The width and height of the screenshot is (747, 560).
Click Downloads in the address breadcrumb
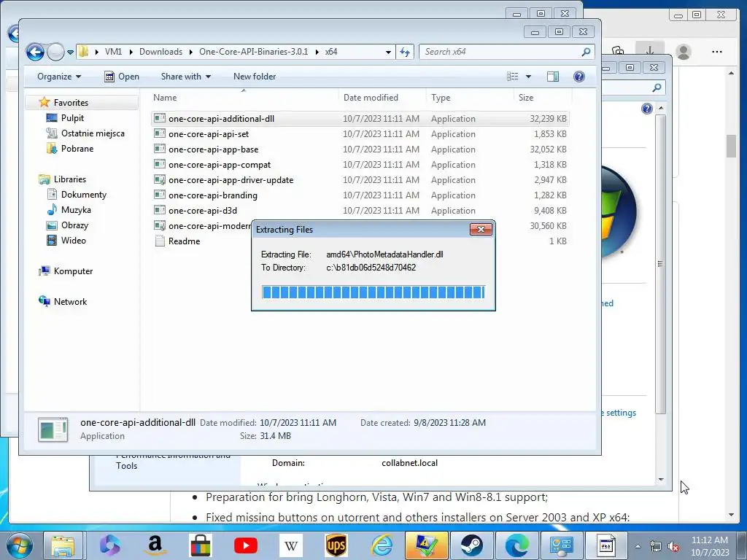pos(160,52)
